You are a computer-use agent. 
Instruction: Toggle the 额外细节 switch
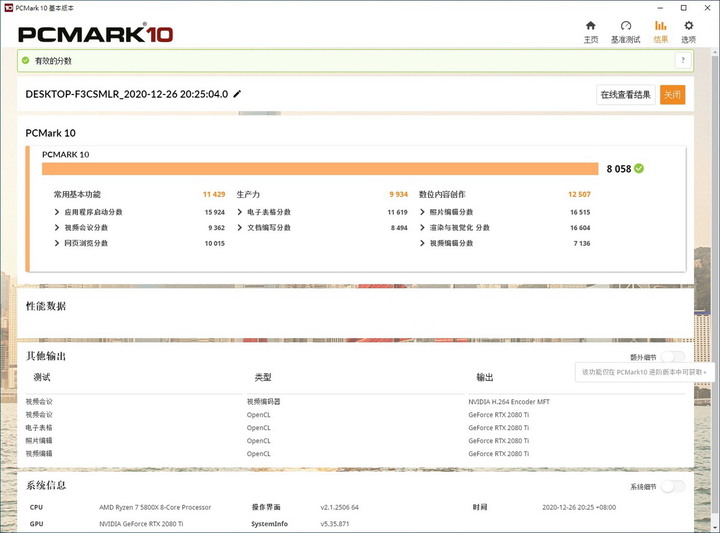tap(673, 357)
